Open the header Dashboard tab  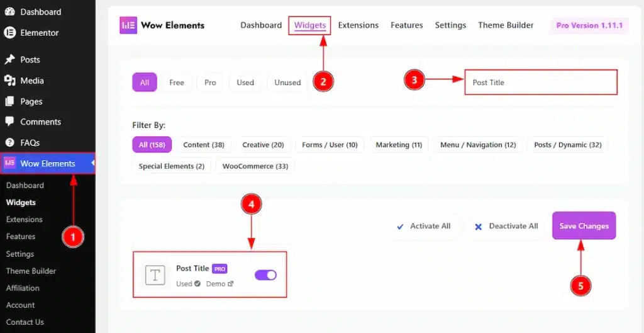tap(261, 25)
